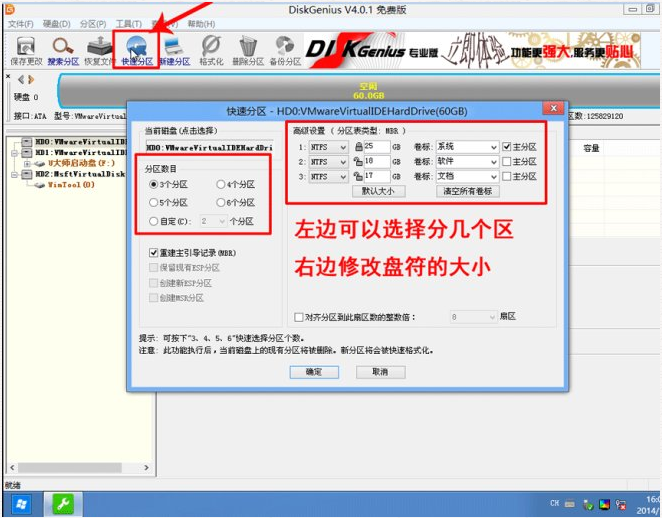The image size is (662, 518).
Task: Toggle the lock icon for partition 1 size
Action: tap(359, 147)
